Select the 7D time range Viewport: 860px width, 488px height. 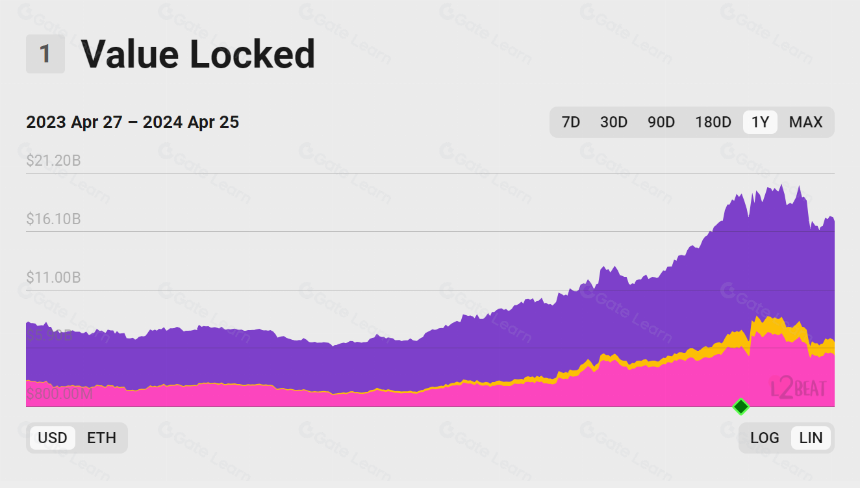570,122
